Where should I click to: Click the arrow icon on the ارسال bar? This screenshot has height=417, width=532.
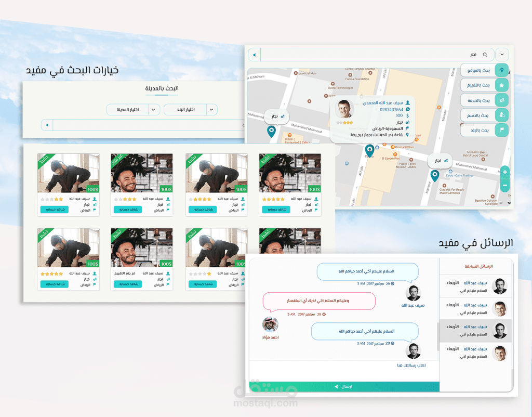point(336,386)
